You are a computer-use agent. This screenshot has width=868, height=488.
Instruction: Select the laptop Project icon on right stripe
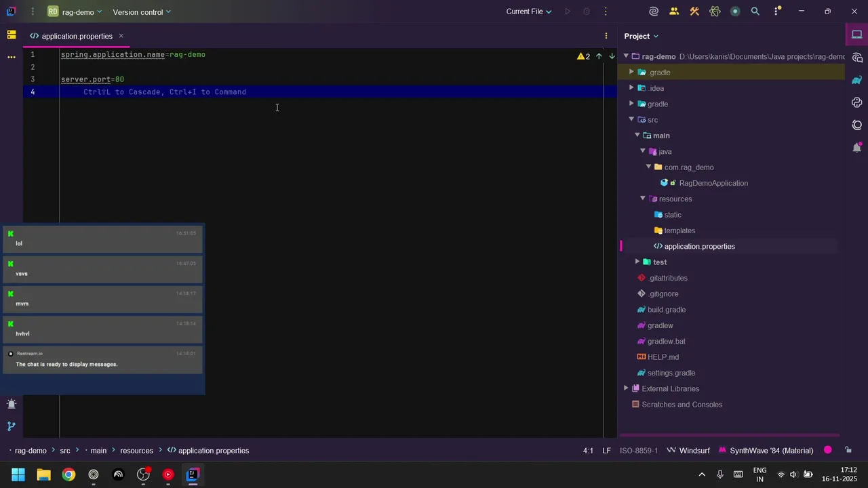[x=857, y=35]
